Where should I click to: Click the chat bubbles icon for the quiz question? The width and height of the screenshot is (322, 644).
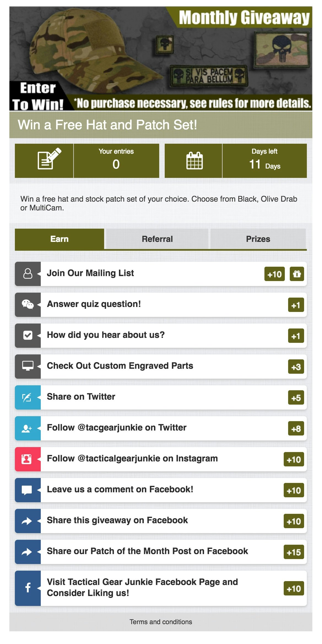tap(28, 304)
